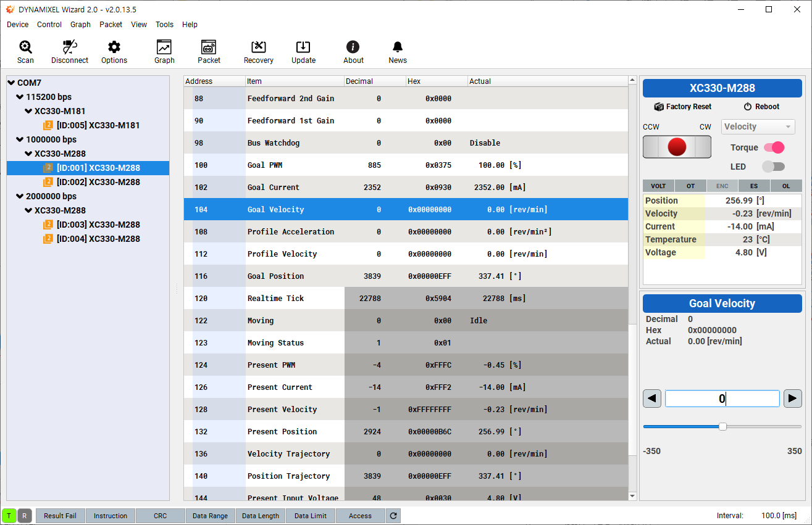Collapse the 1000000 bps node
Viewport: 812px width, 525px height.
20,139
